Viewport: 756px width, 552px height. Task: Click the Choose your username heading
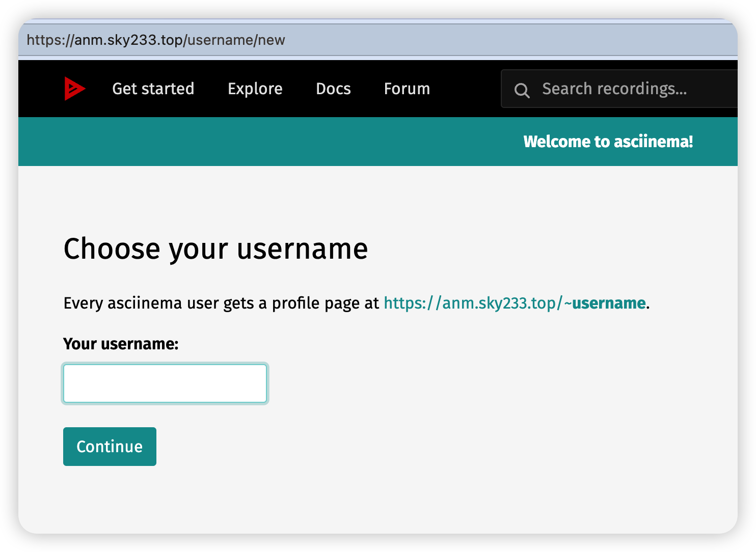[215, 249]
